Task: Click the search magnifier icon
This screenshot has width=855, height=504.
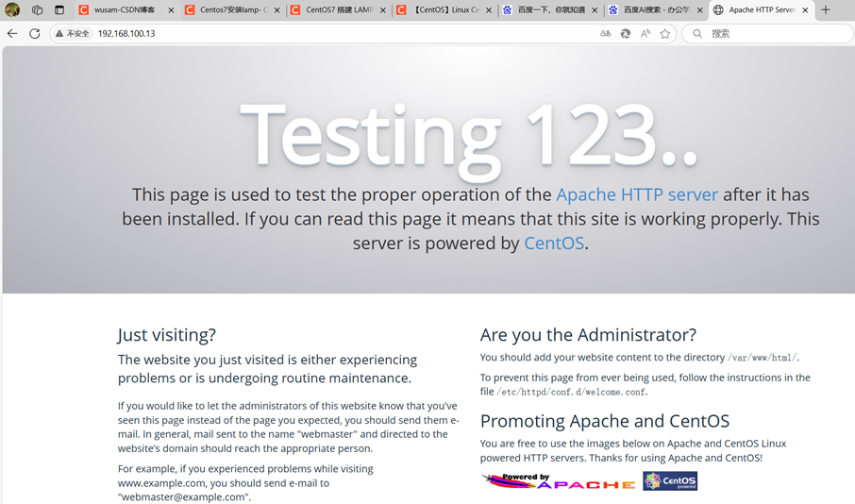Action: tap(696, 33)
